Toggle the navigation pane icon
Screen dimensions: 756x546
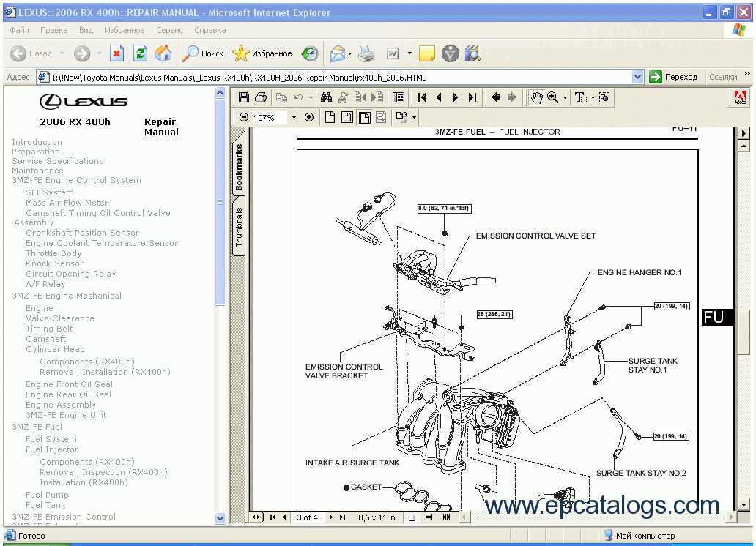click(x=399, y=98)
